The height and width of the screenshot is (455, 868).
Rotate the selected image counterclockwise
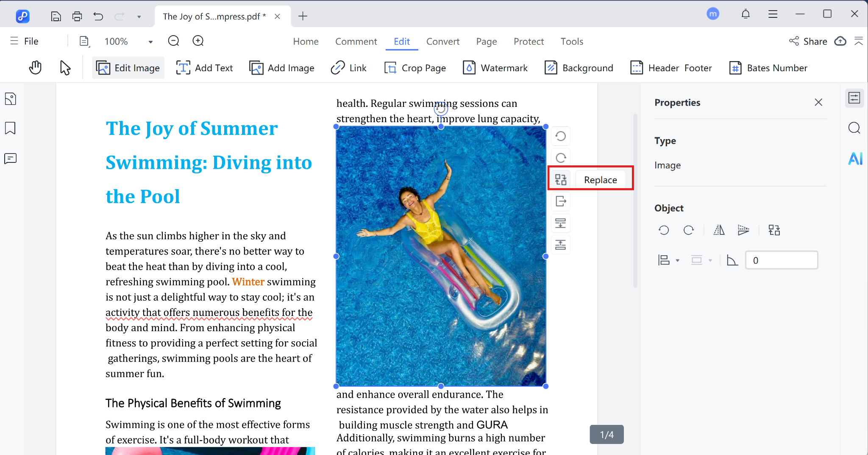(x=561, y=136)
